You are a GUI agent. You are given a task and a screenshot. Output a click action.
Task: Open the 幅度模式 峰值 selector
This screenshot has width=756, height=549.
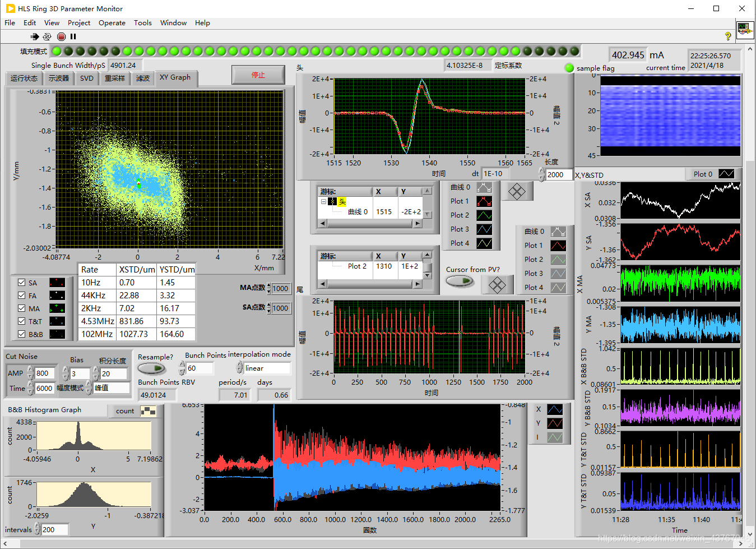coord(110,388)
